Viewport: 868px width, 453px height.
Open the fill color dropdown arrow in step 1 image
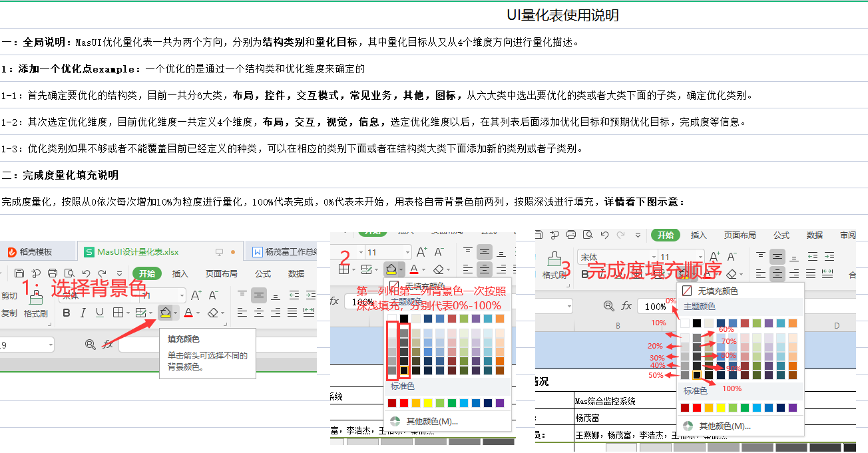click(x=175, y=313)
